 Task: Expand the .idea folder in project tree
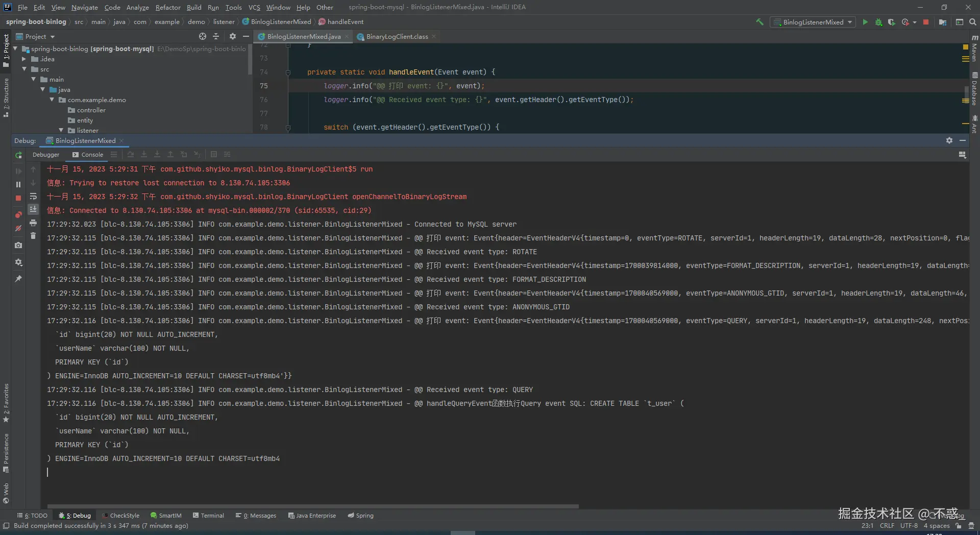(x=24, y=59)
